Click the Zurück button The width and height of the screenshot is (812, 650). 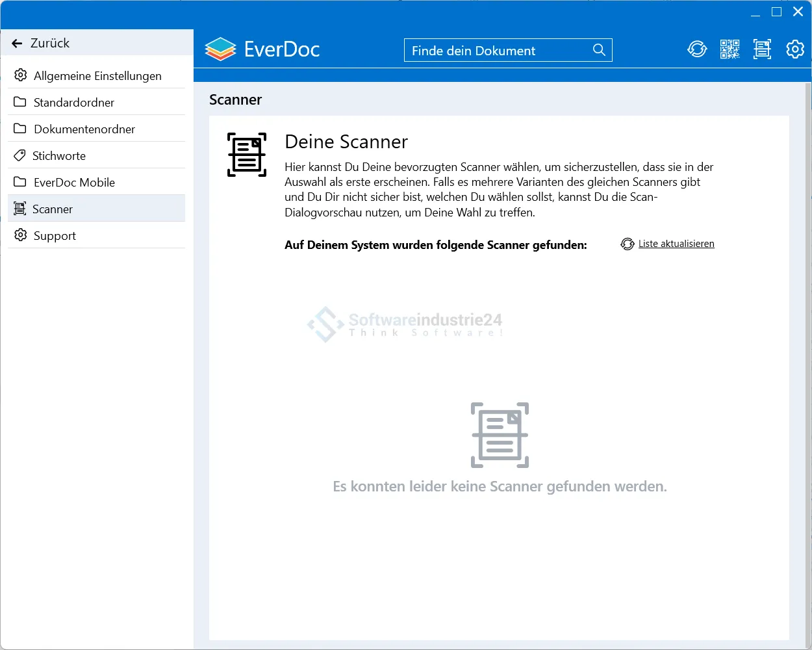click(x=49, y=44)
